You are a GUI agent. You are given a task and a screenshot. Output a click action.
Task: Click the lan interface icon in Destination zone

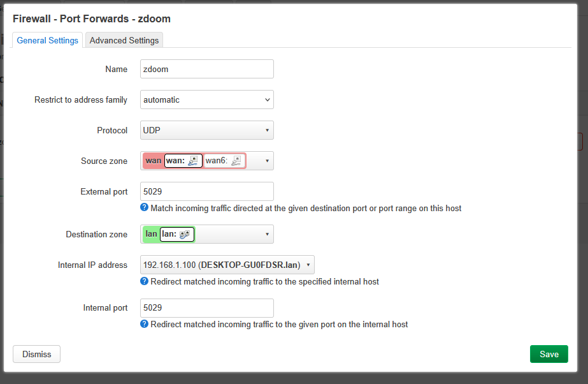pos(184,234)
